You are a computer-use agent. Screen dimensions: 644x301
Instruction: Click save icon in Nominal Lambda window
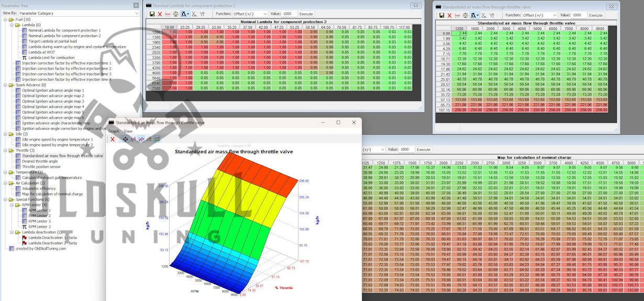(x=152, y=14)
